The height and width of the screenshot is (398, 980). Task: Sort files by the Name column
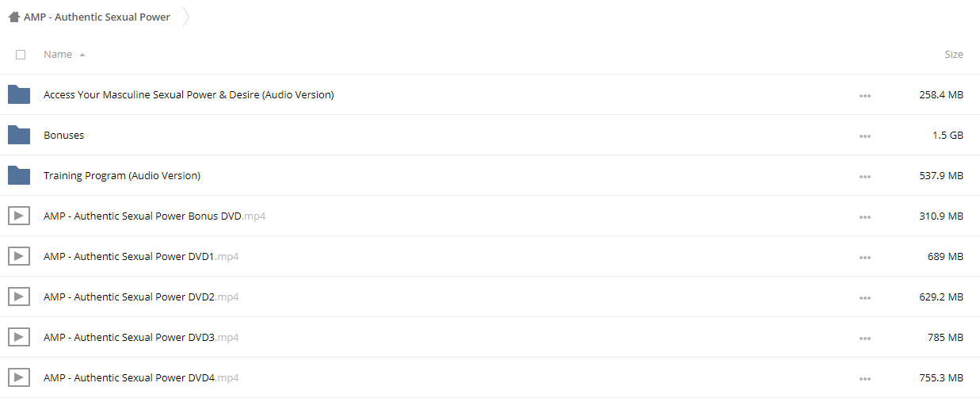[58, 55]
